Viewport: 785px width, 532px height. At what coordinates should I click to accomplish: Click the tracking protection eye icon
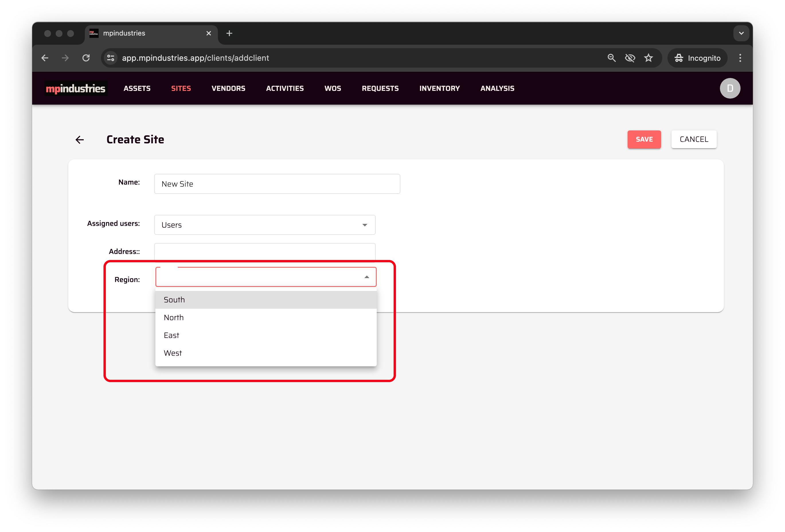point(630,58)
